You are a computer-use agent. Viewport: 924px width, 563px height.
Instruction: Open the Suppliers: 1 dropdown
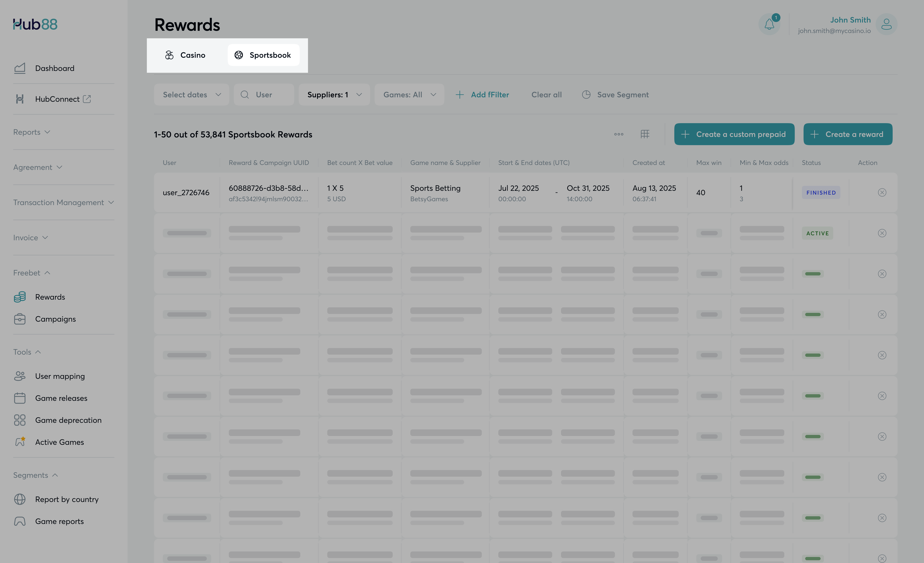(x=334, y=95)
